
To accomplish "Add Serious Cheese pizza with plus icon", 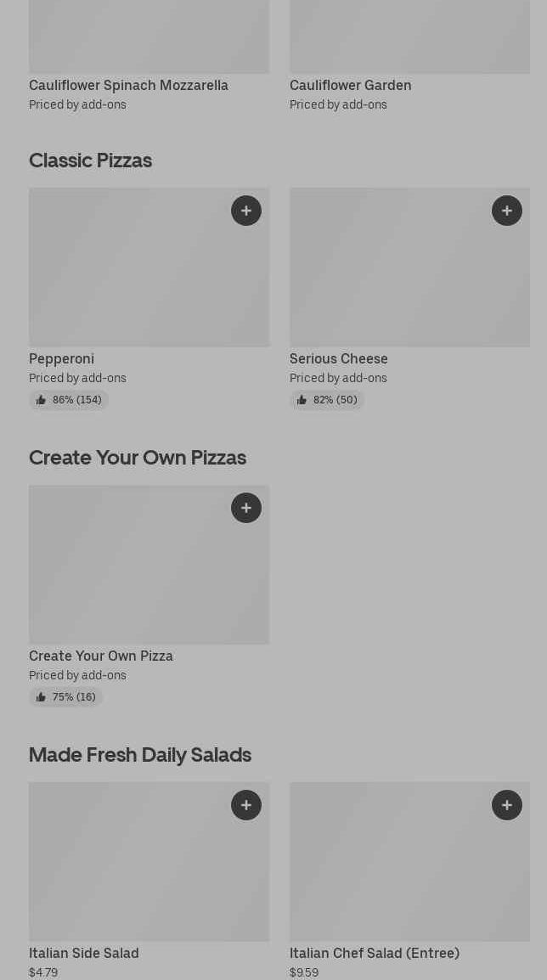I will 507,211.
